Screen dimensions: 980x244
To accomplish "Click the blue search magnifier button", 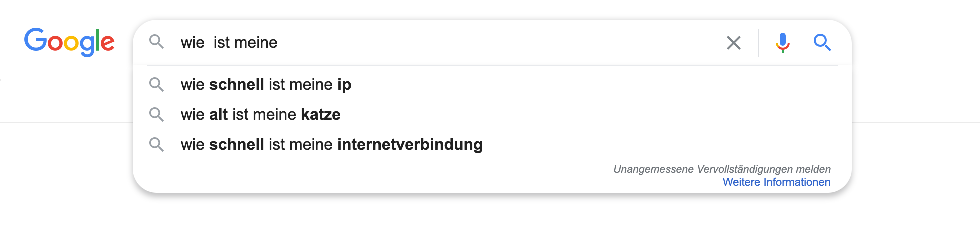I will pos(822,43).
